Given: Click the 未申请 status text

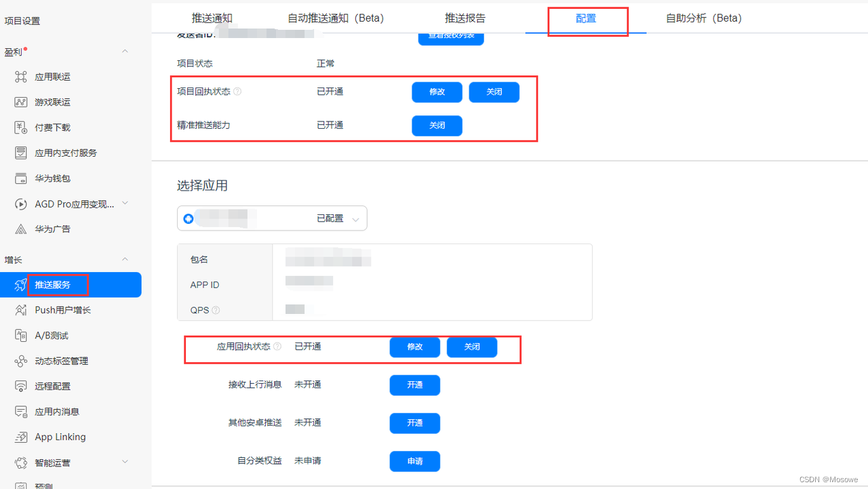Looking at the screenshot, I should (x=308, y=461).
